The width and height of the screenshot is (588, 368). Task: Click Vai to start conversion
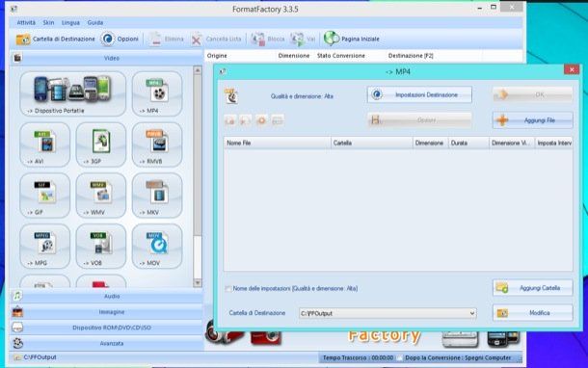303,39
